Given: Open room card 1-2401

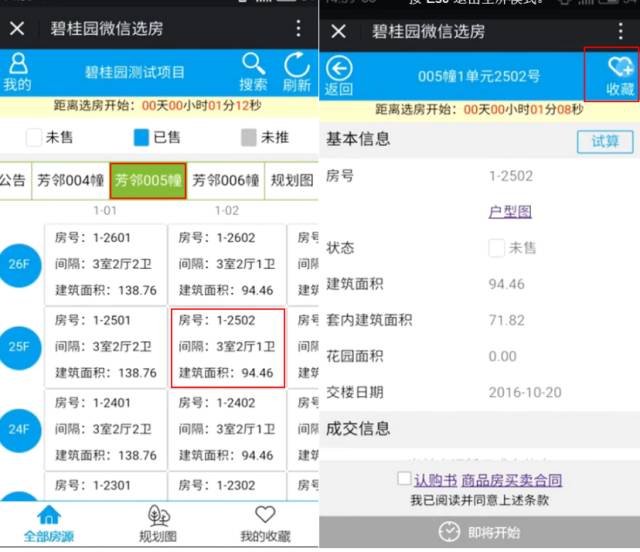Looking at the screenshot, I should pyautogui.click(x=106, y=429).
